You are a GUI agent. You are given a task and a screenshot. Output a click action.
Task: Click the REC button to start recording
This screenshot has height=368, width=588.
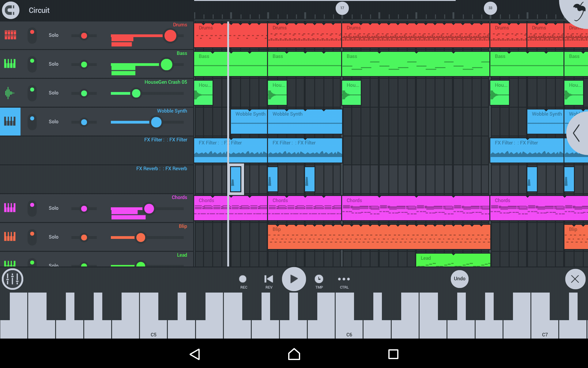[243, 279]
